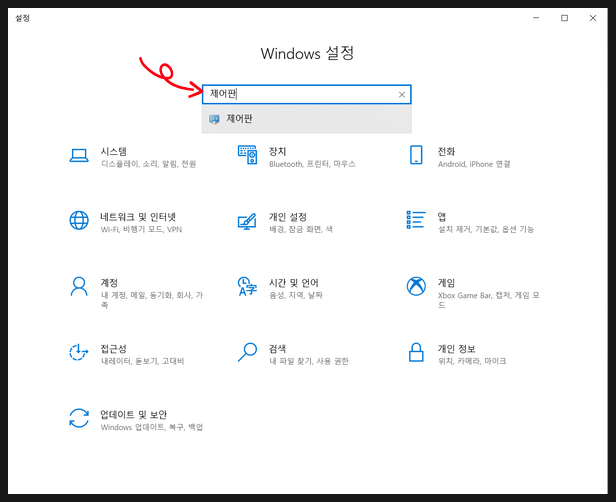Open the 시스템 laptop icon
This screenshot has width=616, height=502.
point(79,156)
